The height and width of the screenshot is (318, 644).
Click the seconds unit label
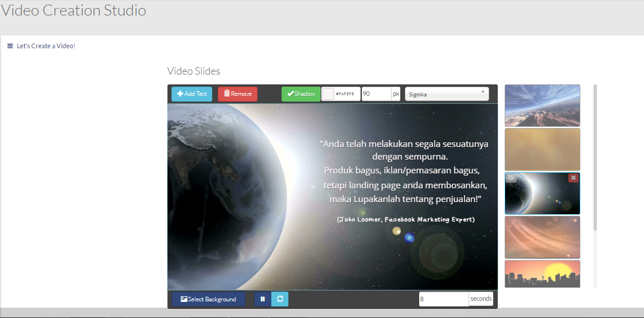[x=481, y=299]
